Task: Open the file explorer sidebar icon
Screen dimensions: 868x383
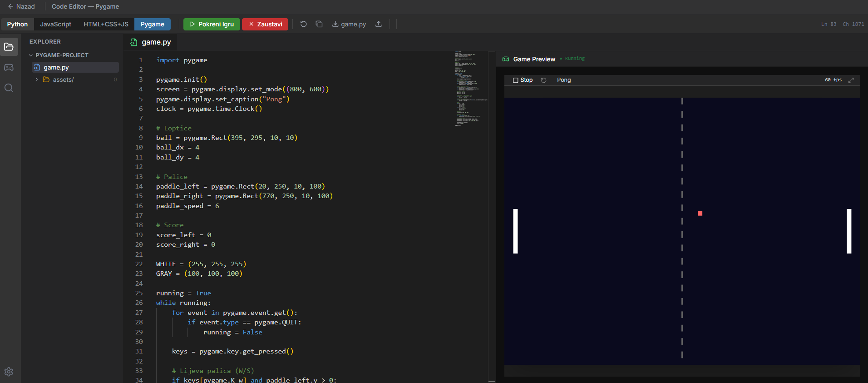Action: 9,47
